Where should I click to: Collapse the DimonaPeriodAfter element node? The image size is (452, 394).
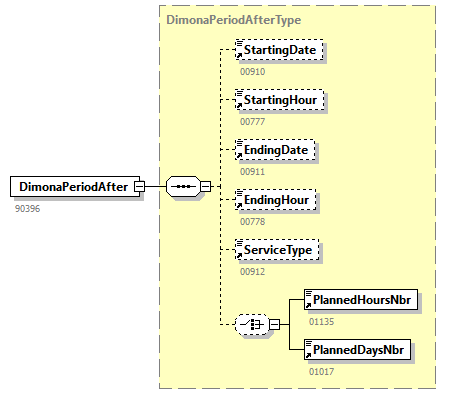click(x=139, y=186)
